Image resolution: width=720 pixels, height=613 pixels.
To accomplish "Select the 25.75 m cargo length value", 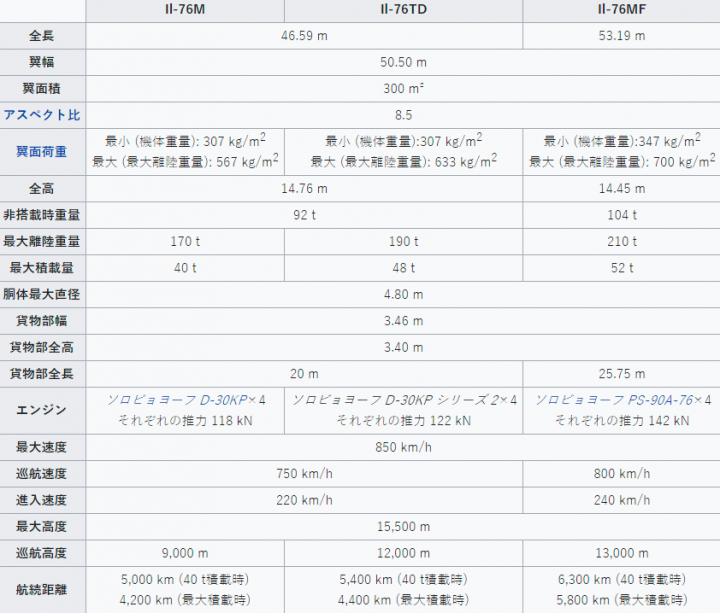I will 622,374.
